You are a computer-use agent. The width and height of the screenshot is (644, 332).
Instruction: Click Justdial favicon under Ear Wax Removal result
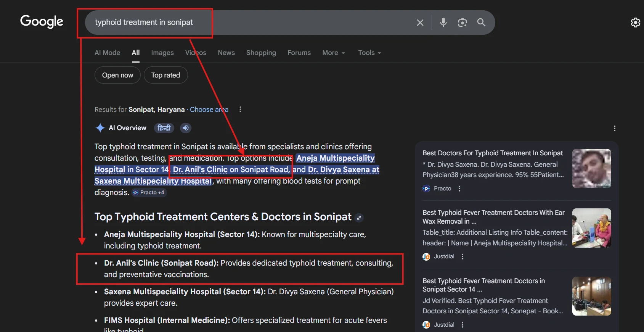click(426, 256)
